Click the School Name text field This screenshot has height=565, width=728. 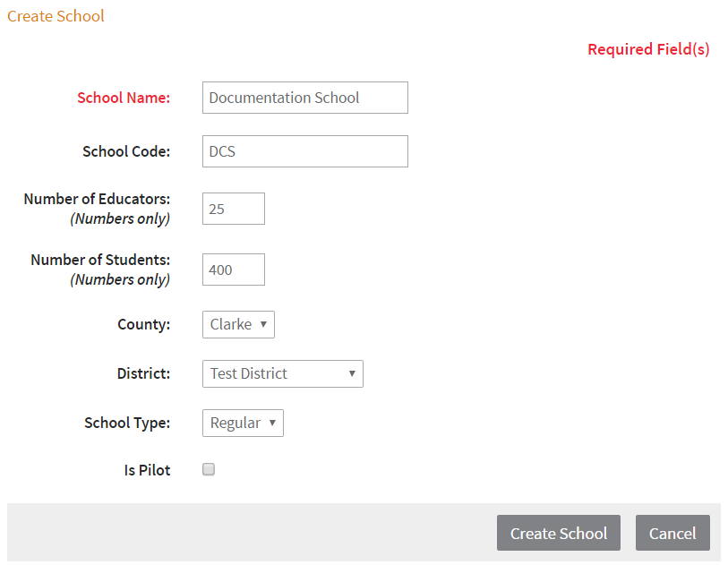[304, 98]
